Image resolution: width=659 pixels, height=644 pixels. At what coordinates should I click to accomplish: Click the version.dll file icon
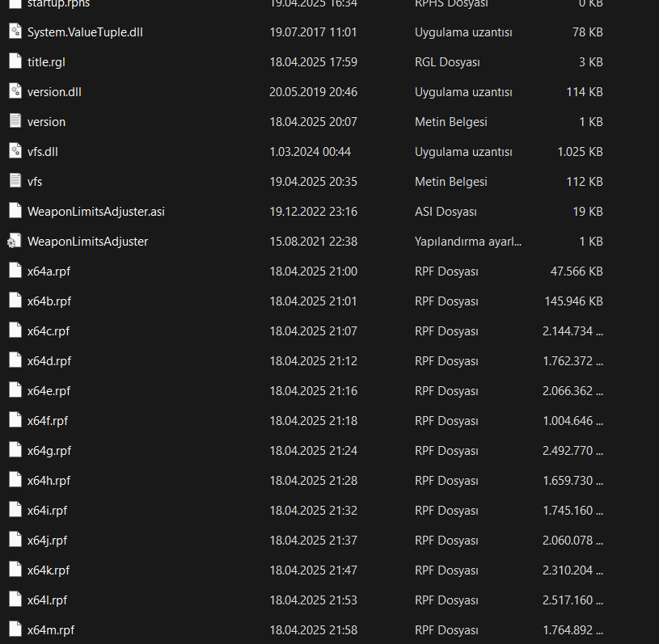coord(15,92)
